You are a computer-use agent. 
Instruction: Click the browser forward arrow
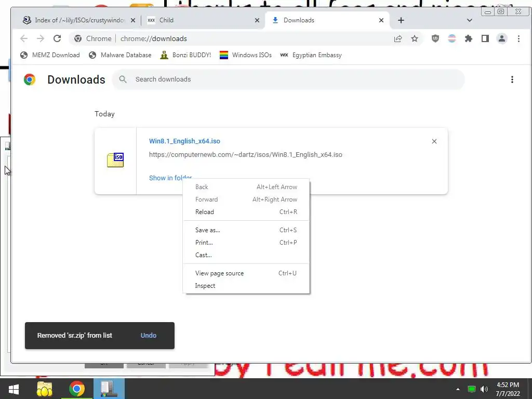(41, 38)
